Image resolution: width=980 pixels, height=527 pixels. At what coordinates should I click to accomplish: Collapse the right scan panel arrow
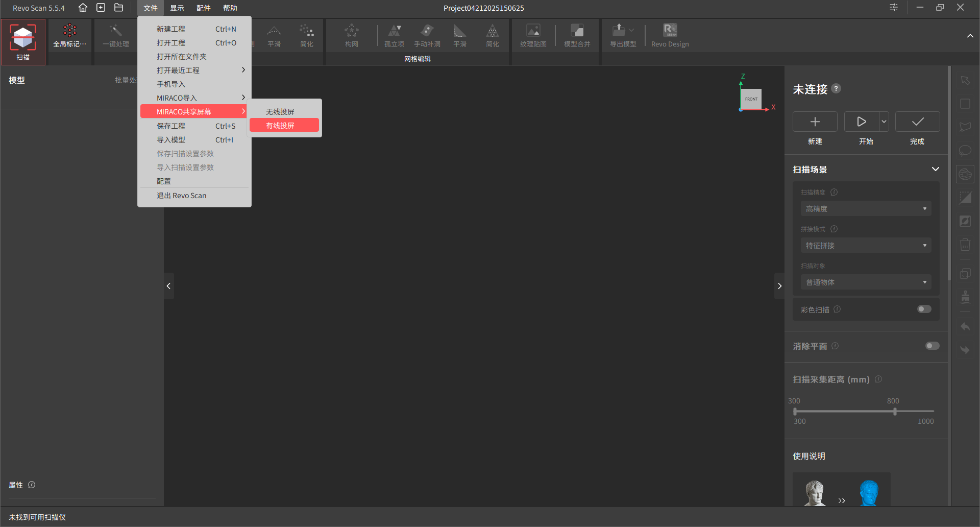click(779, 286)
